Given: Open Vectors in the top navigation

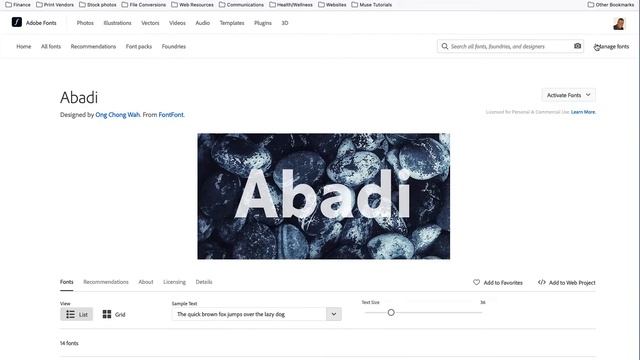Looking at the screenshot, I should tap(150, 23).
